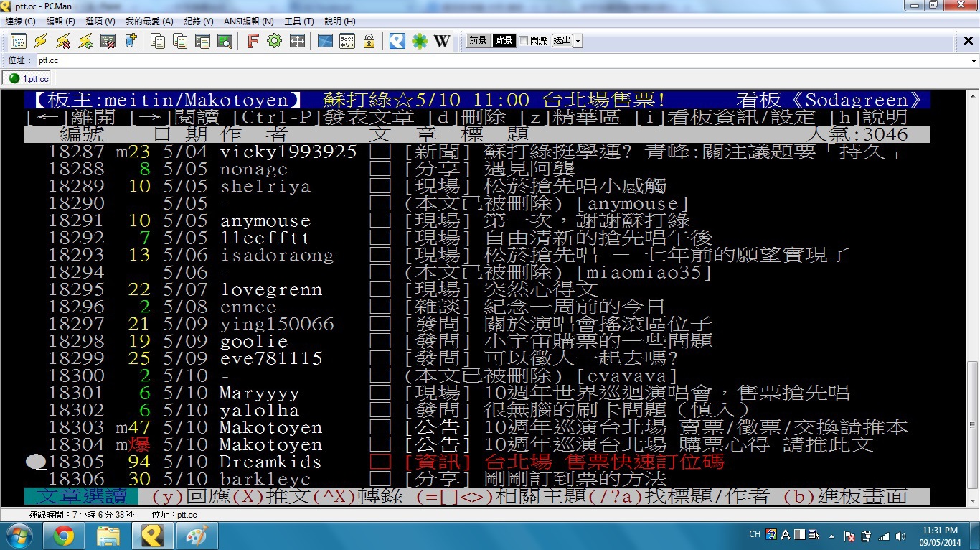Select article 18291 by anymouse
The image size is (980, 550).
tap(477, 221)
